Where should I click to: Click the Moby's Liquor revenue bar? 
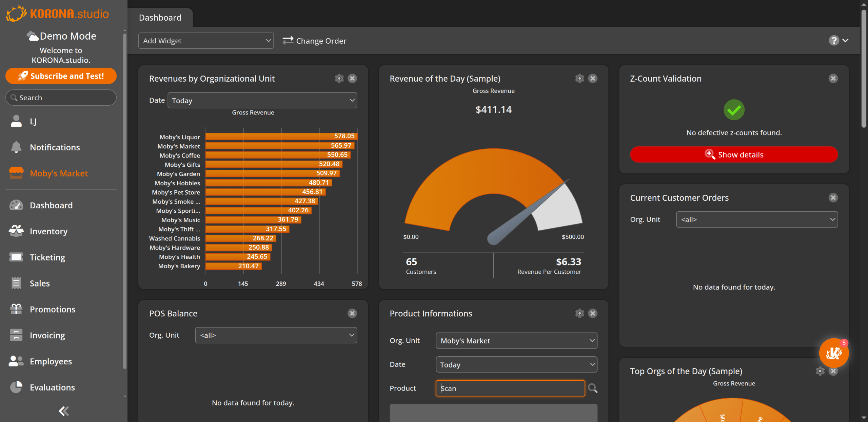coord(281,136)
